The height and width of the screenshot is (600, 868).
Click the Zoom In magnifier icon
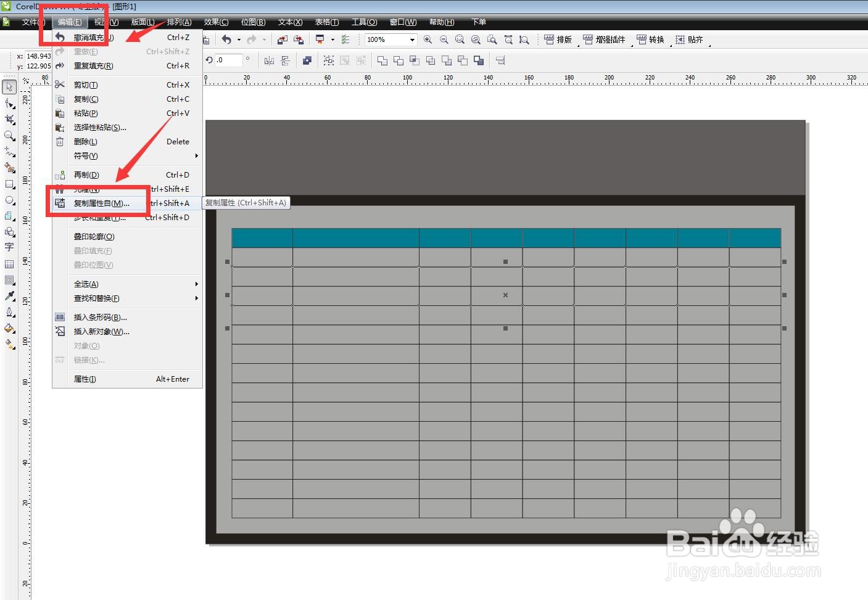pyautogui.click(x=428, y=39)
